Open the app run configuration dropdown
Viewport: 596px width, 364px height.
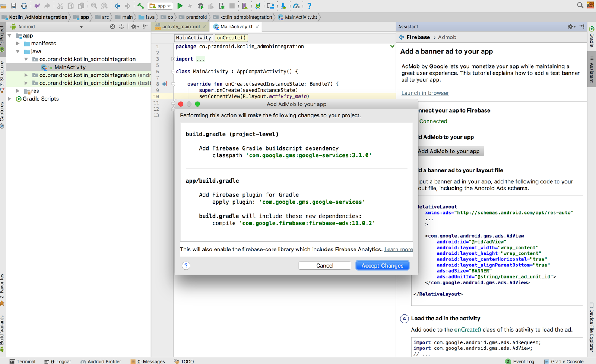point(160,6)
